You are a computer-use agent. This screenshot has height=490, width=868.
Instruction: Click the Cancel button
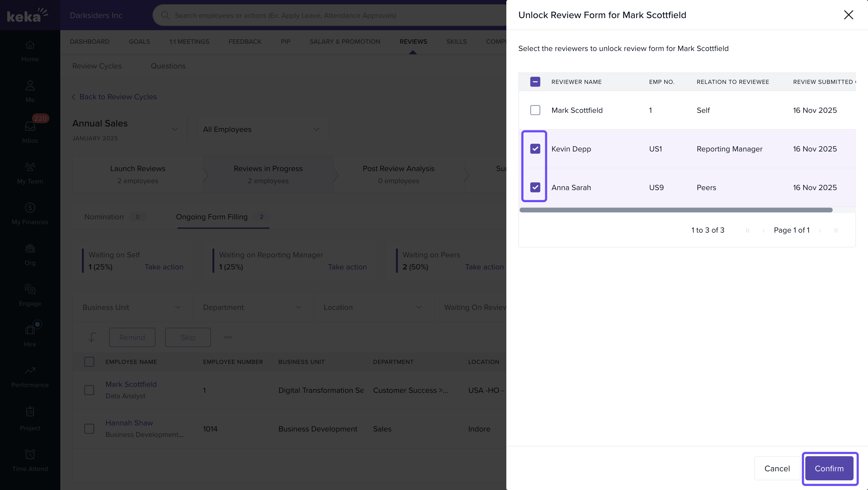[x=777, y=468]
